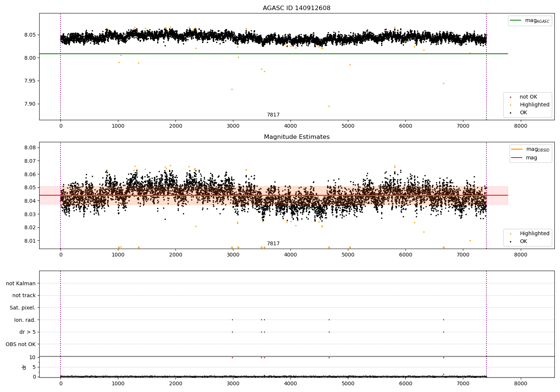Click the mag AGASC legend entry
560x392 pixels.
pos(537,21)
